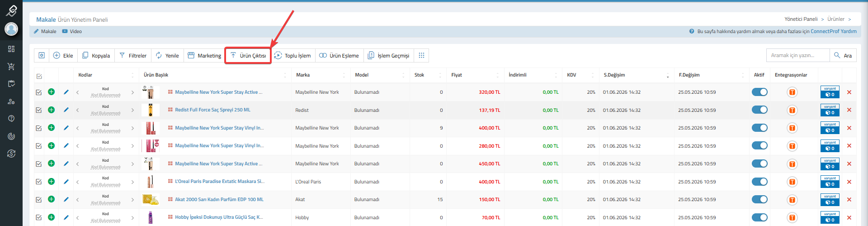Edit Redist Full Force row pencil icon
Image resolution: width=868 pixels, height=226 pixels.
(66, 110)
